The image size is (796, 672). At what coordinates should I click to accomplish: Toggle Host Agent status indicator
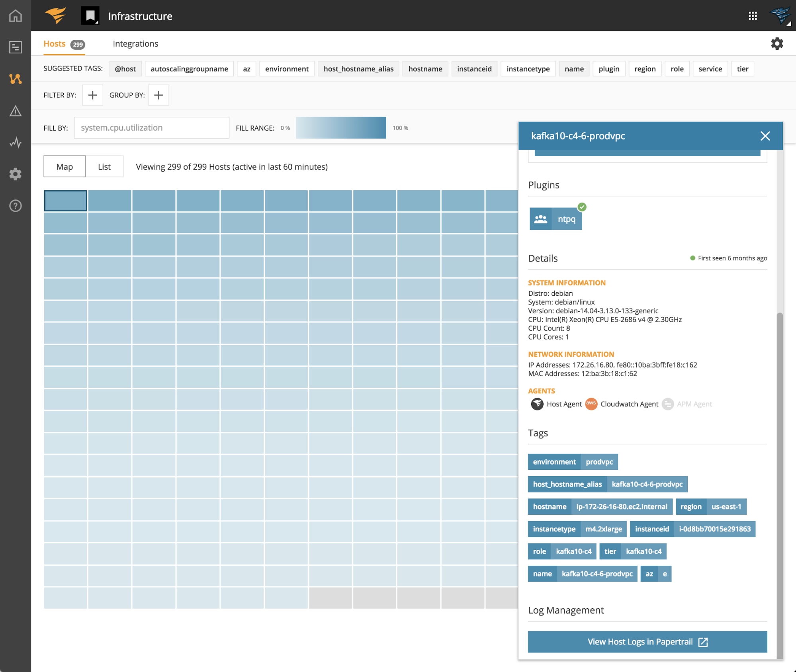tap(537, 403)
